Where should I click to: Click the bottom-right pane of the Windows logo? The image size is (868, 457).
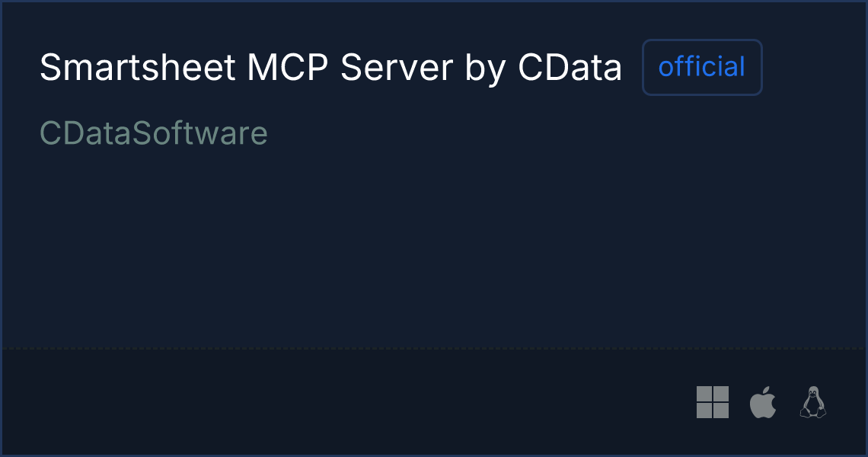(x=721, y=411)
